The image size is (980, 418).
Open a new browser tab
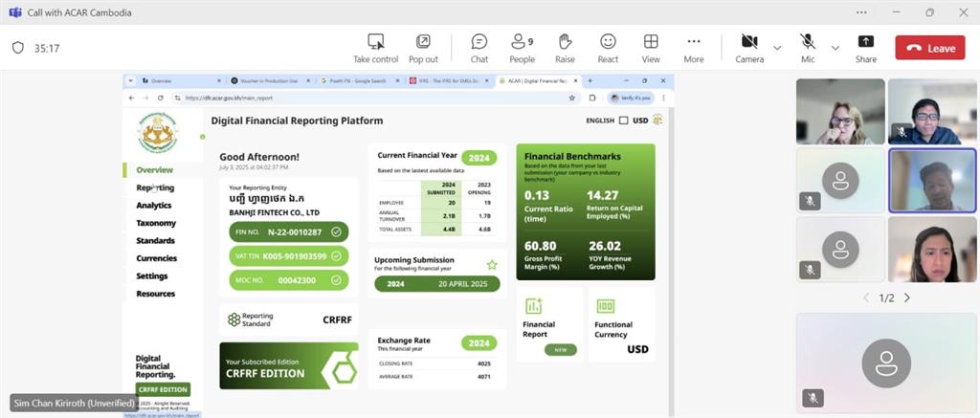[590, 81]
